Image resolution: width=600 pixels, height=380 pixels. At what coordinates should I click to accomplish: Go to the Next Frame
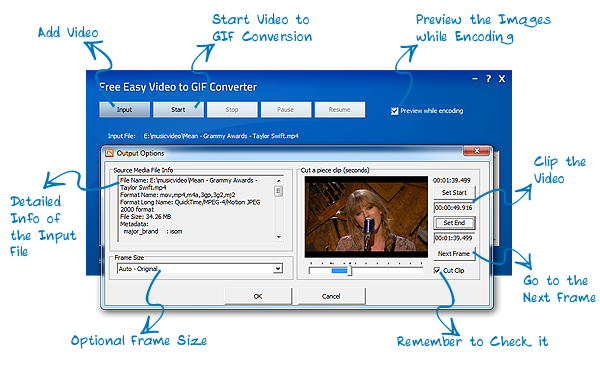coord(454,254)
